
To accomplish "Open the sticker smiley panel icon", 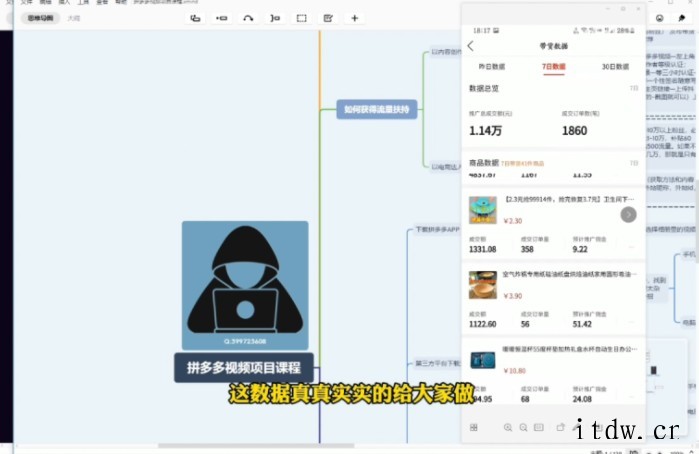I will (x=660, y=18).
